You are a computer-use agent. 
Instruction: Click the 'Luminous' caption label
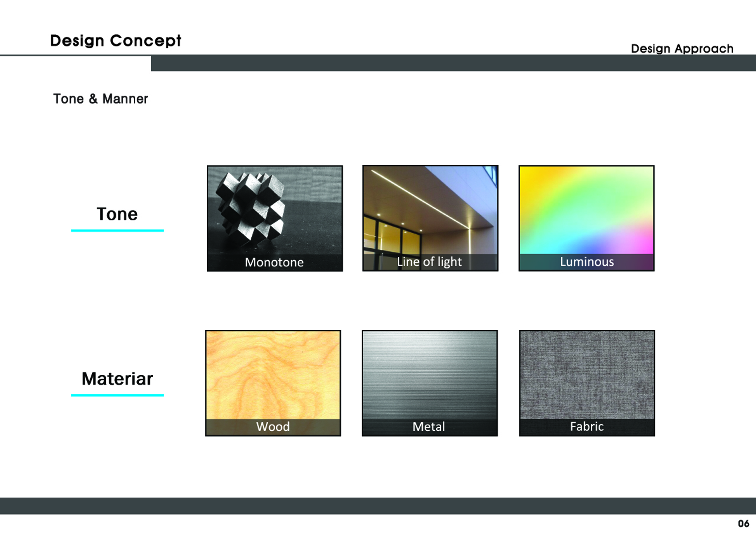coord(587,262)
